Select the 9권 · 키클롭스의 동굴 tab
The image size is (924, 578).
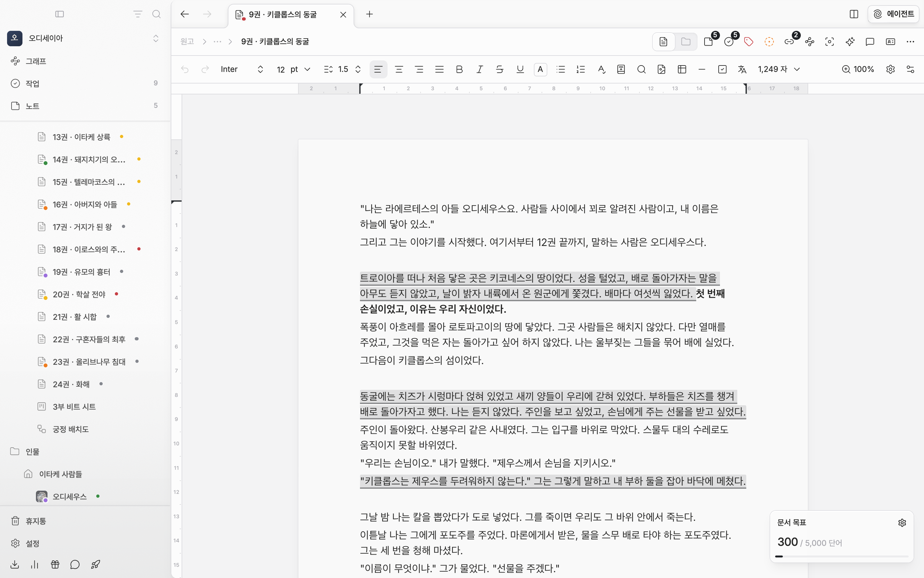point(291,14)
